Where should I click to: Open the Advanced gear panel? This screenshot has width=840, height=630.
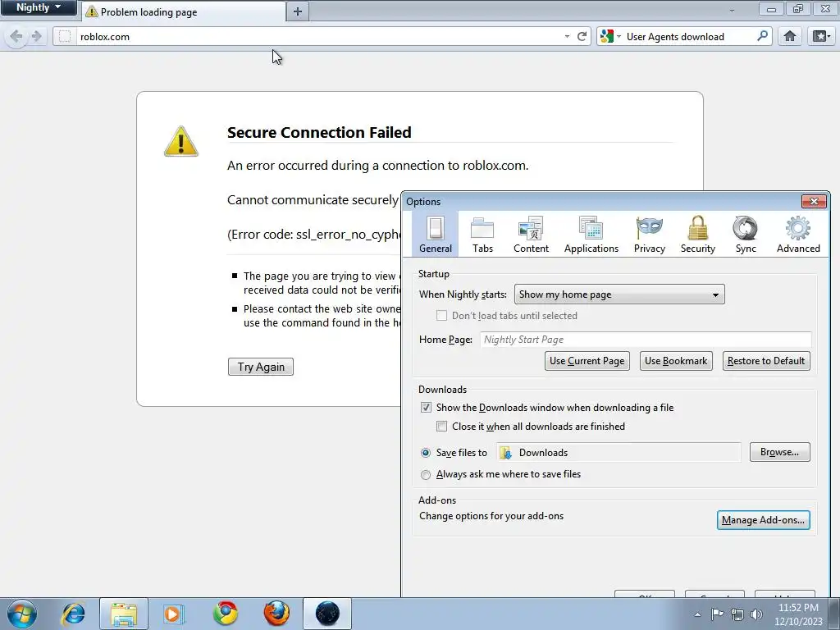(x=798, y=234)
